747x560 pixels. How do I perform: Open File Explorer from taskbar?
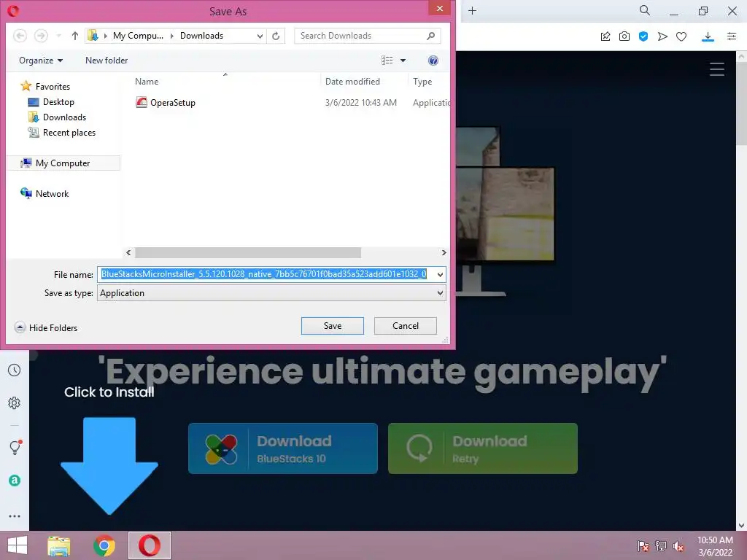click(59, 545)
